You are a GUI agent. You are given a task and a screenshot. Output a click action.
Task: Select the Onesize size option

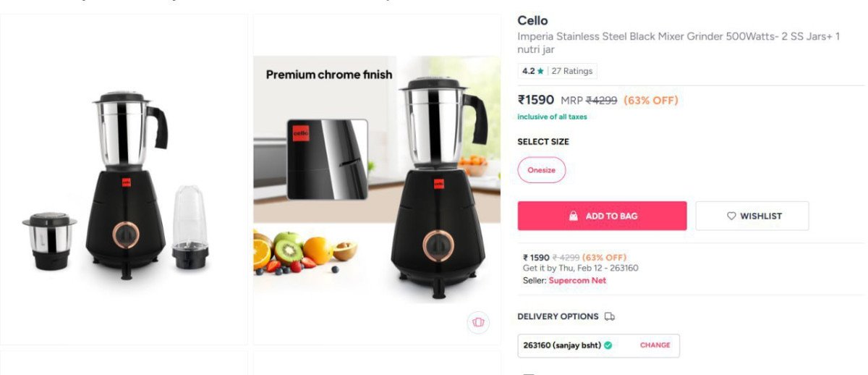(x=542, y=170)
